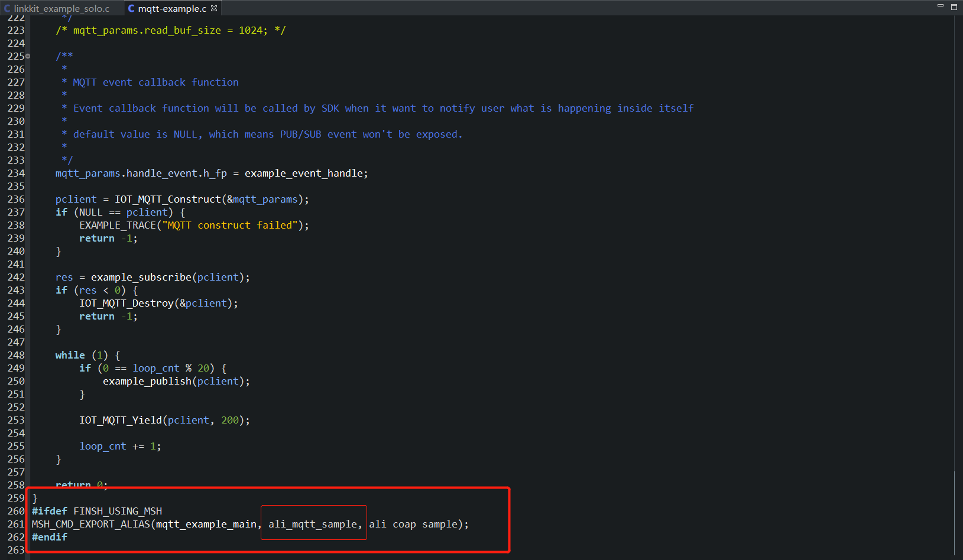
Task: Close the mqtt-example.c tab
Action: [x=213, y=8]
